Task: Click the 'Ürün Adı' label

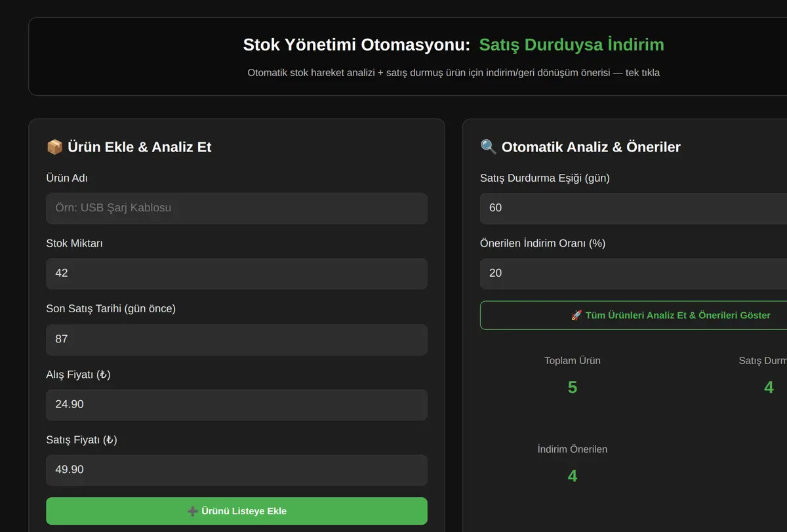Action: [x=67, y=178]
